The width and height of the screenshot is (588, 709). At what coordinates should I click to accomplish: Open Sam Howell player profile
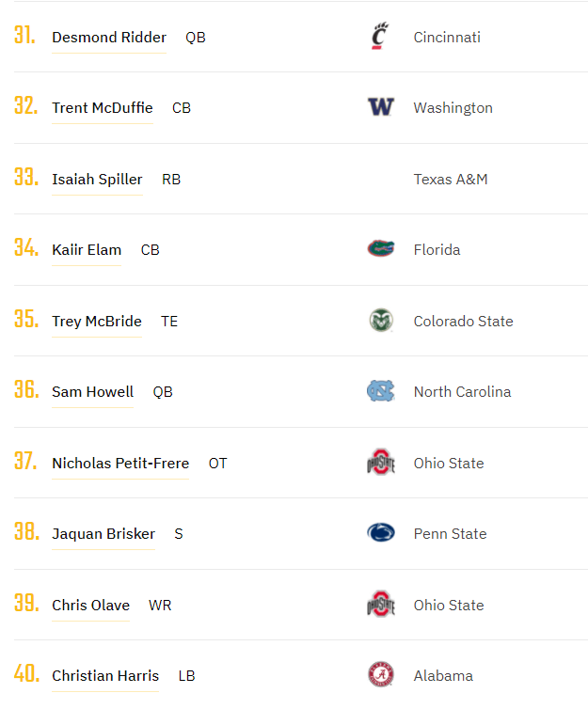[x=92, y=392]
